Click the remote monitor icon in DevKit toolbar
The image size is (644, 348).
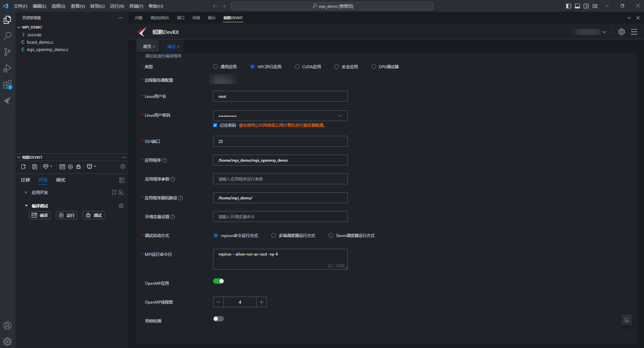pos(90,166)
